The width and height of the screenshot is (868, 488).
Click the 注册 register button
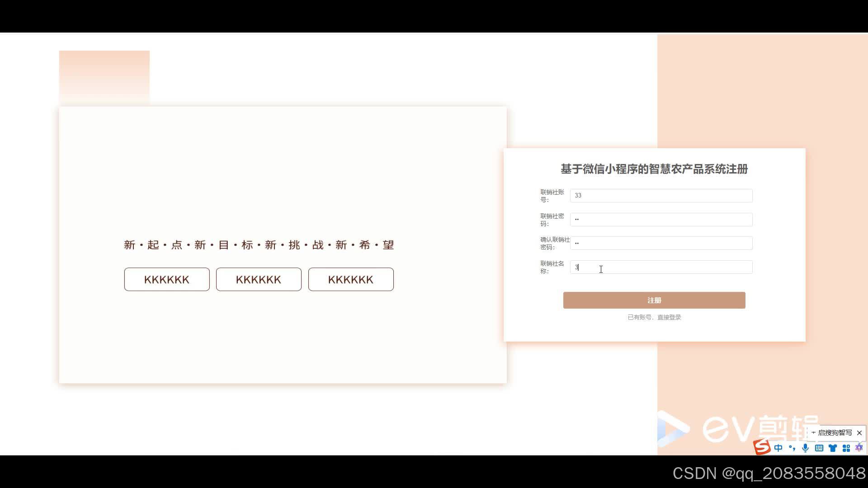click(x=654, y=300)
